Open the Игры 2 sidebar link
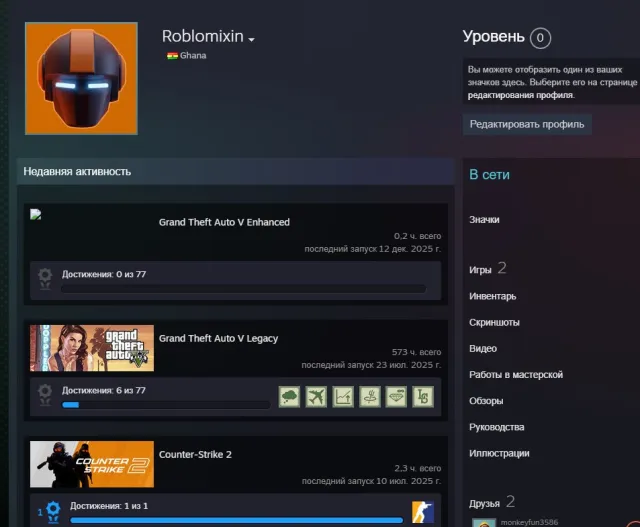 coord(488,269)
